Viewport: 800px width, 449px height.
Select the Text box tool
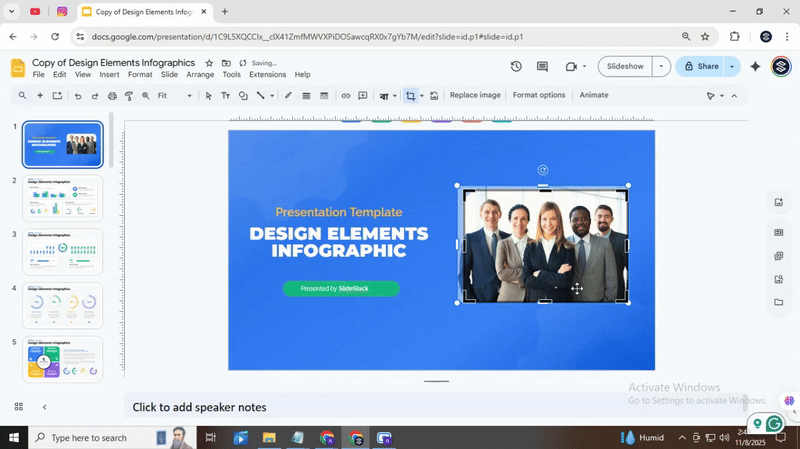[225, 96]
